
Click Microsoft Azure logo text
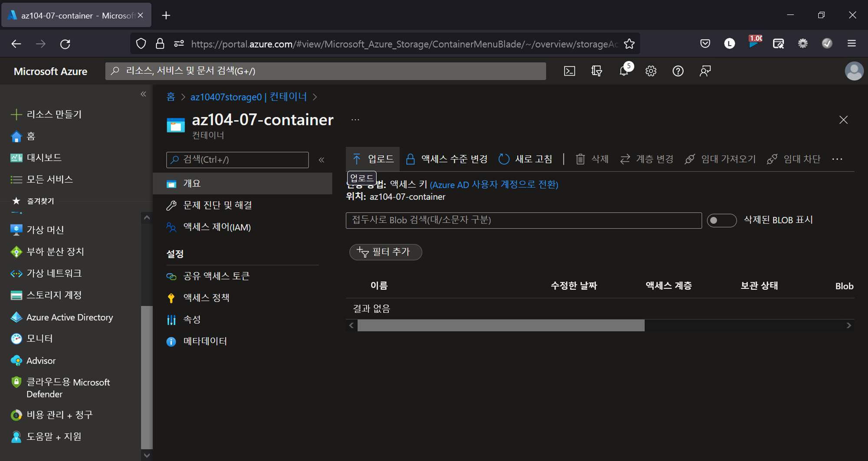(50, 72)
